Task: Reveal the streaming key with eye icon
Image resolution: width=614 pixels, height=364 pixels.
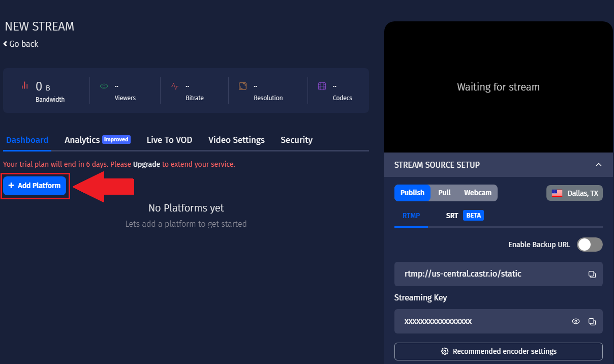Action: (576, 321)
